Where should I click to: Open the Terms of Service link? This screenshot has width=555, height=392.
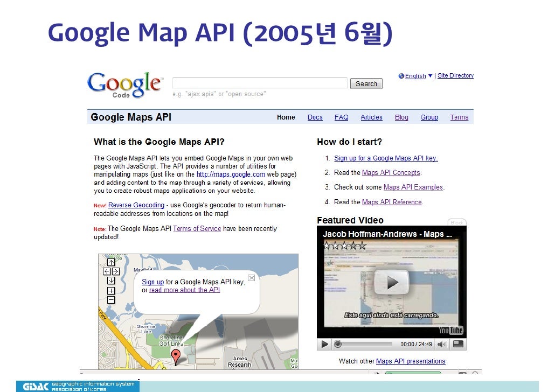197,228
